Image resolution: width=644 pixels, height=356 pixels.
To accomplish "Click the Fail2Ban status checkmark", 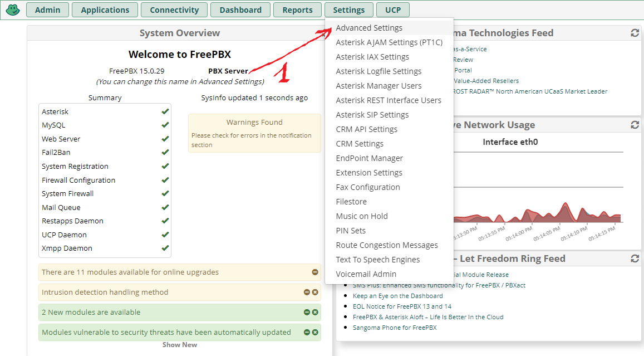I will [165, 152].
